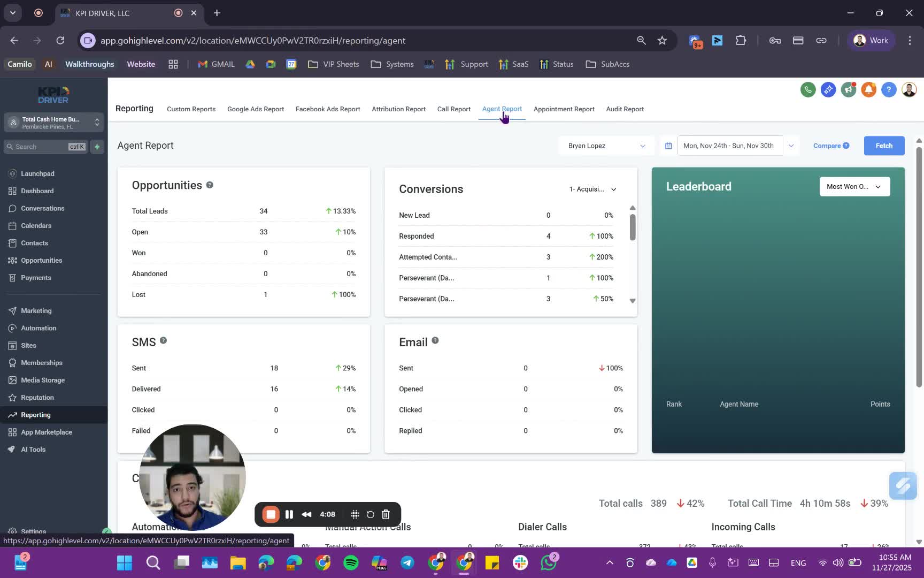Open the 1- Acquisi... pipeline dropdown
The width and height of the screenshot is (924, 578).
coord(592,189)
